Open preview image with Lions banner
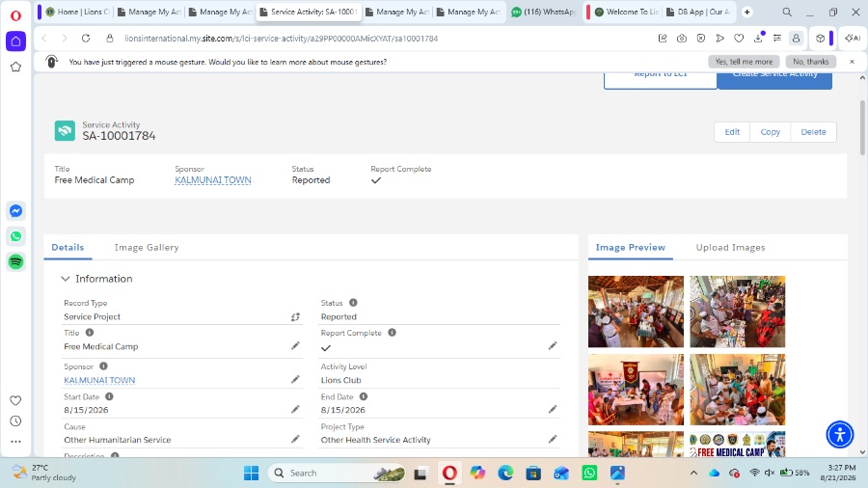 point(636,390)
